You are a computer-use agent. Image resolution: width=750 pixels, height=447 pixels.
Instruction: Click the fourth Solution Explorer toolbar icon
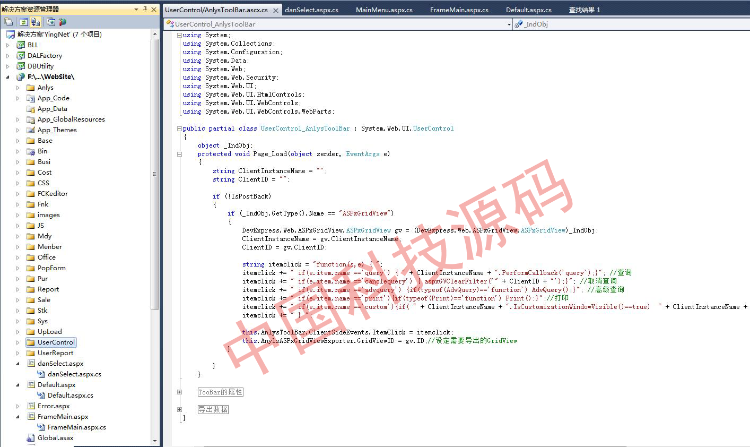[x=51, y=22]
